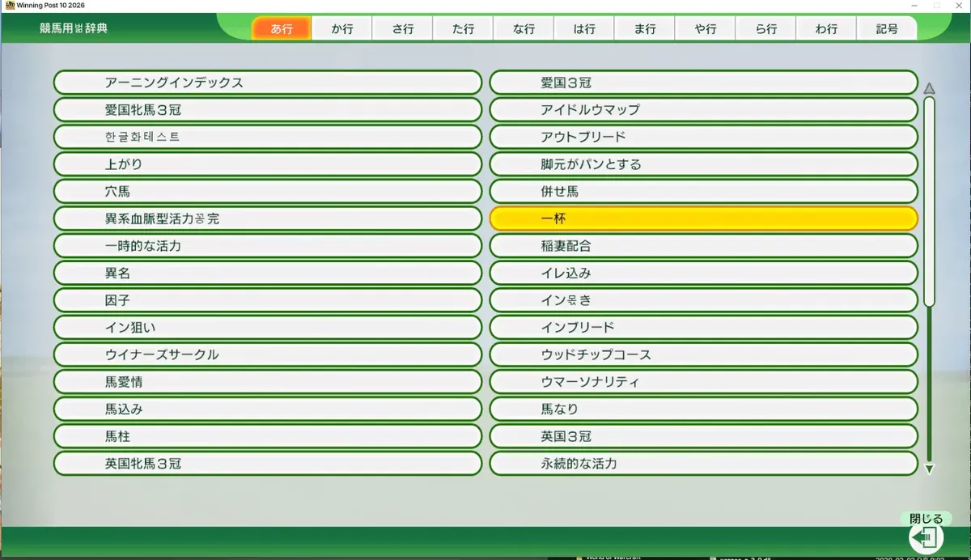This screenshot has height=560, width=971.
Task: Open the 異系血脈型活力 entry
Action: pos(268,218)
